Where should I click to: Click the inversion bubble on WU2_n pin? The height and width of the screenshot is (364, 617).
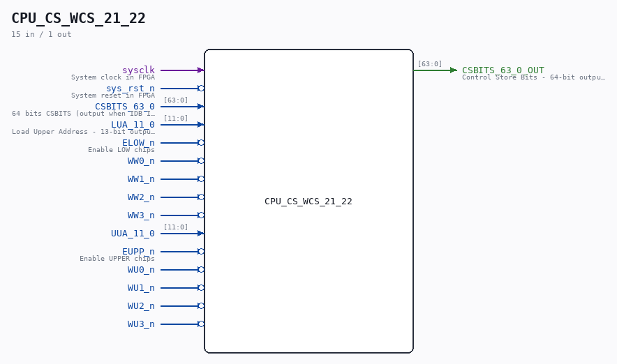(x=201, y=306)
